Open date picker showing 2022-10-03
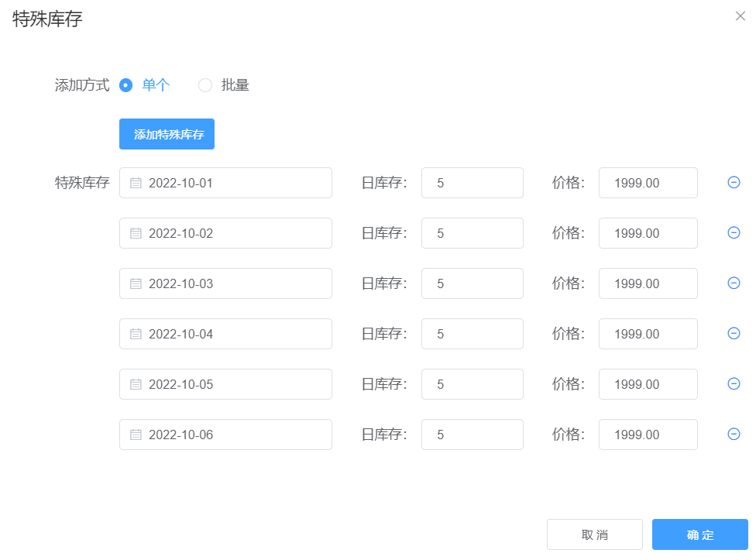Image resolution: width=756 pixels, height=560 pixels. tap(225, 283)
